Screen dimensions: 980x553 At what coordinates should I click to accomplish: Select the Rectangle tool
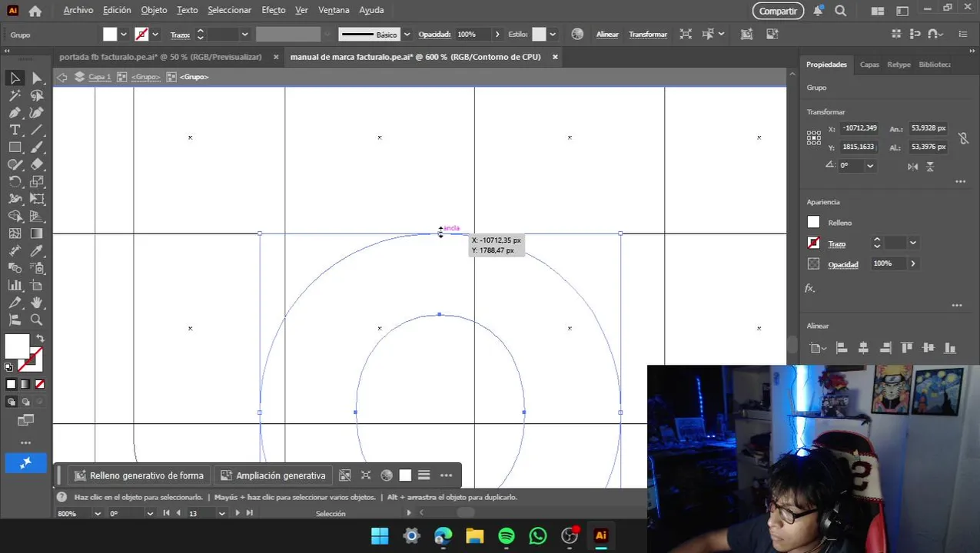(x=15, y=147)
